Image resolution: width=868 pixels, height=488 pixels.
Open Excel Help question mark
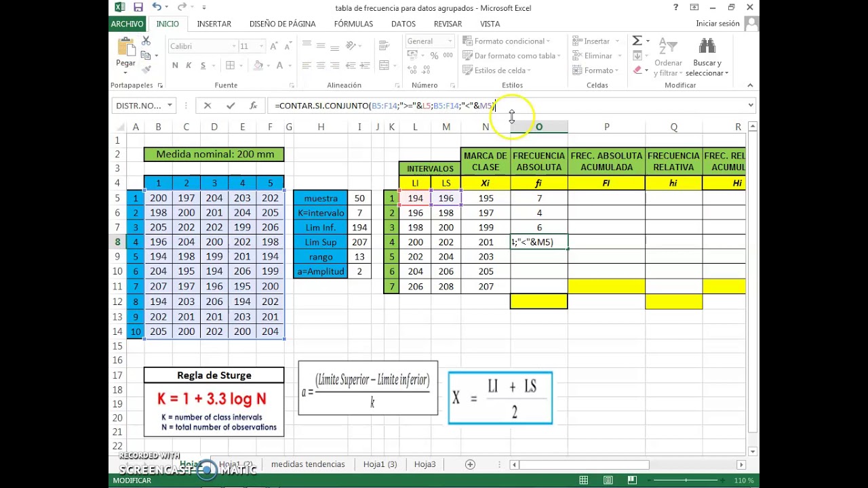pyautogui.click(x=675, y=7)
